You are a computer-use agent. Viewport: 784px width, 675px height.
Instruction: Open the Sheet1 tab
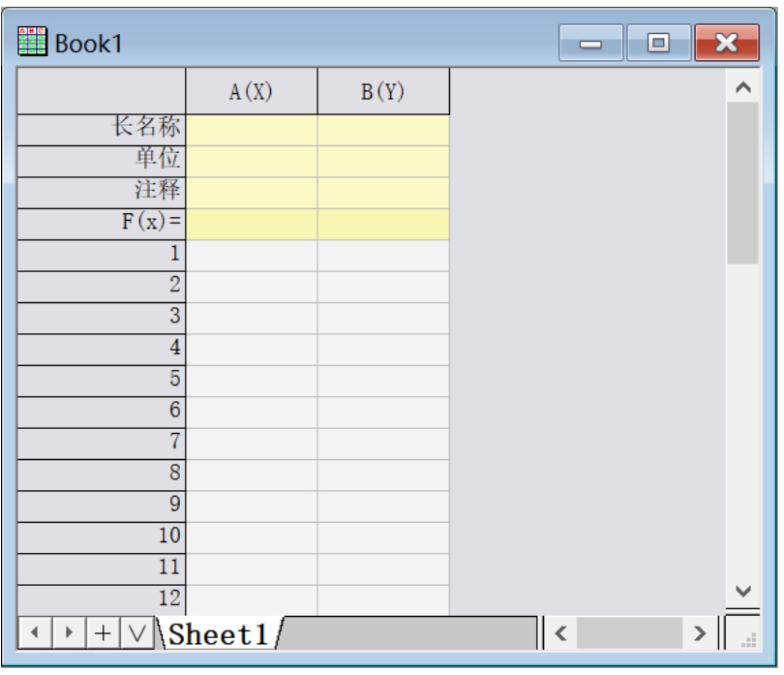coord(219,634)
